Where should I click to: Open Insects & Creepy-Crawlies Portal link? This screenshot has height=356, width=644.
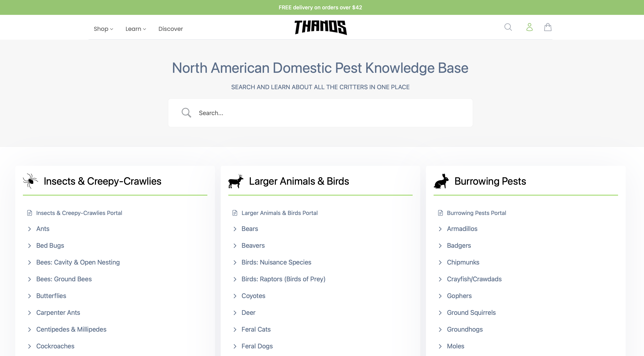79,213
